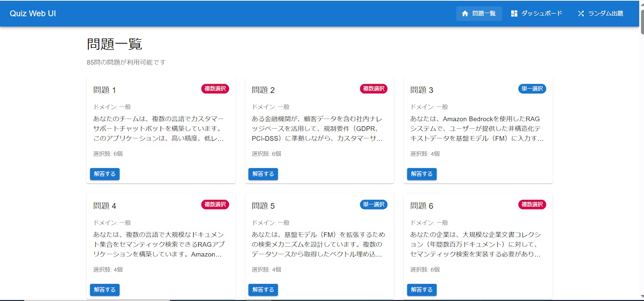
Task: Click 選択肢: 6個 on 問題 2 card
Action: [x=266, y=154]
